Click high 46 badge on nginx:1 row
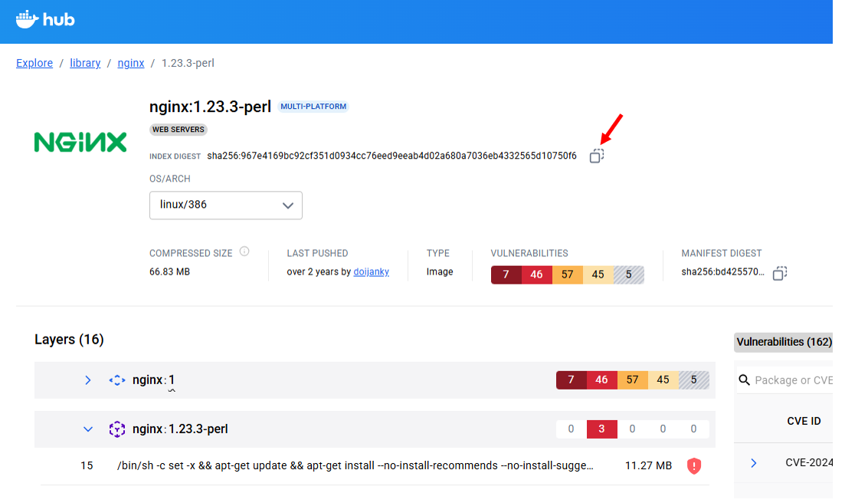This screenshot has height=503, width=868. 601,380
